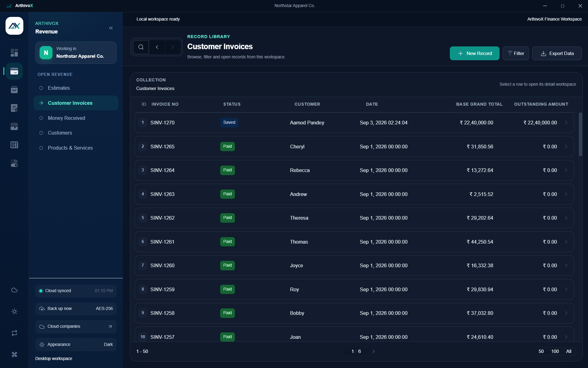Go back with the left arrow

pyautogui.click(x=157, y=47)
